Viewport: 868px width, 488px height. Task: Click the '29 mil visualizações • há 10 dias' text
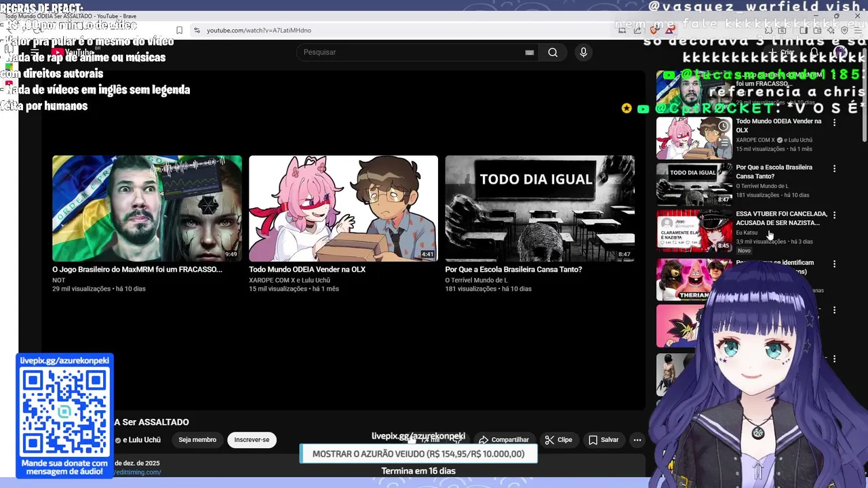click(99, 289)
